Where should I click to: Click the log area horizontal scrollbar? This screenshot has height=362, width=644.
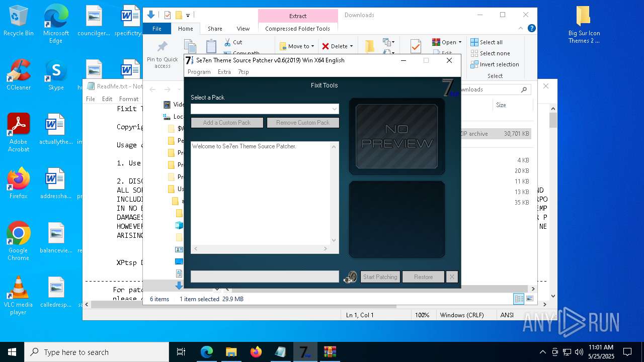260,249
